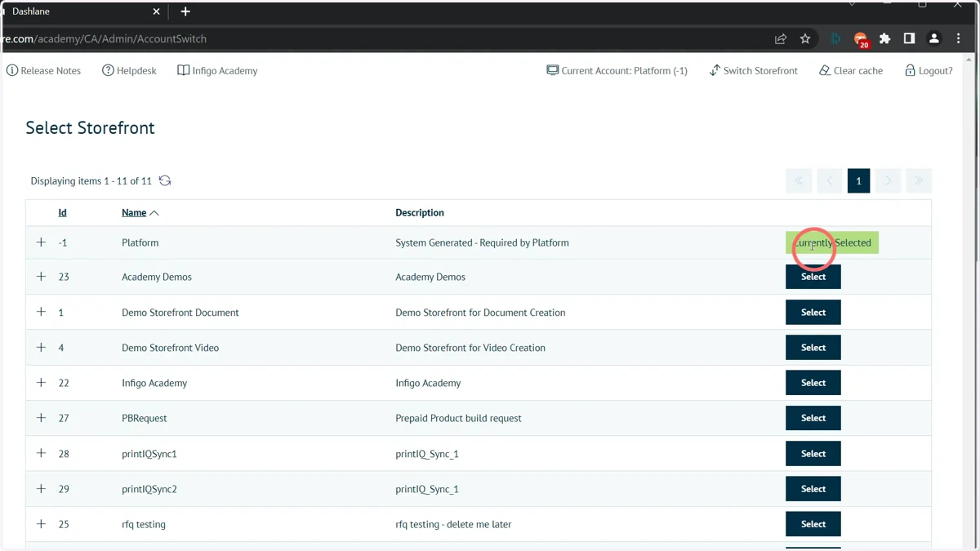Open Switch Storefront menu item
The width and height of the screenshot is (980, 551).
[x=753, y=71]
